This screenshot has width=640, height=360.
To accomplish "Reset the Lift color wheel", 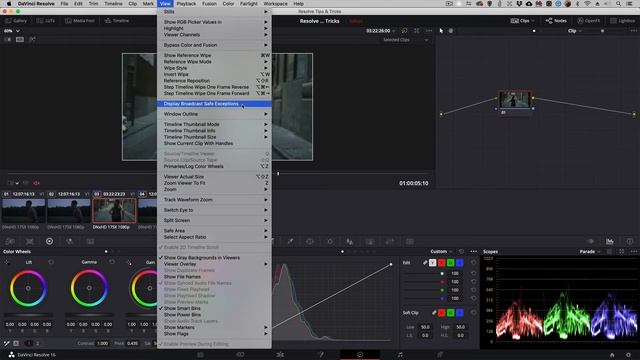I will coord(51,262).
